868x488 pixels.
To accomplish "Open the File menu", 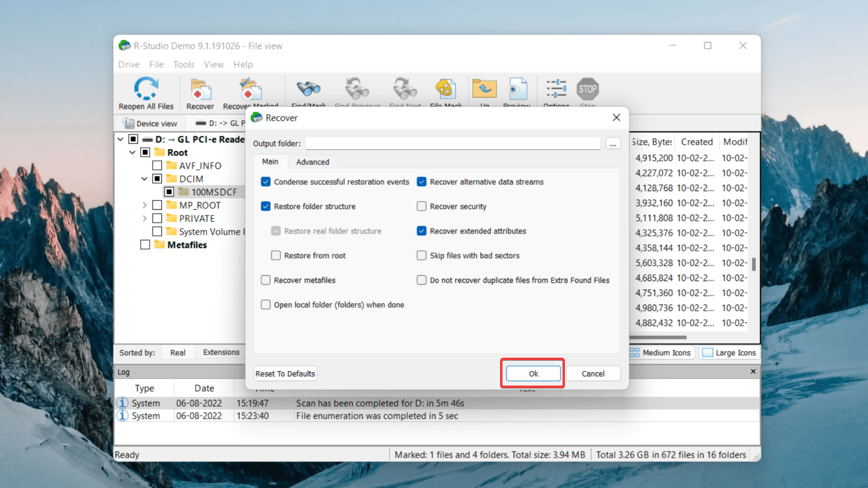I will (156, 64).
